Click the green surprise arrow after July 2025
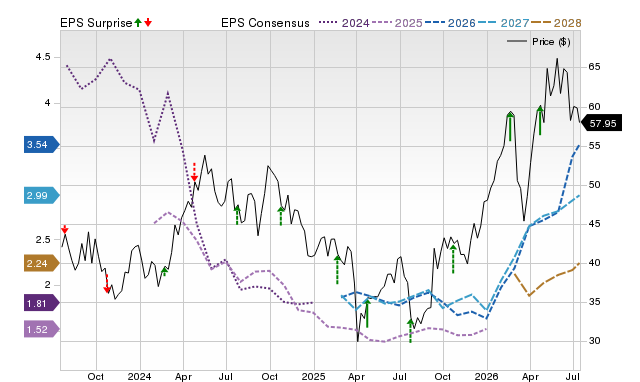Image resolution: width=640 pixels, height=382 pixels. coord(411,331)
